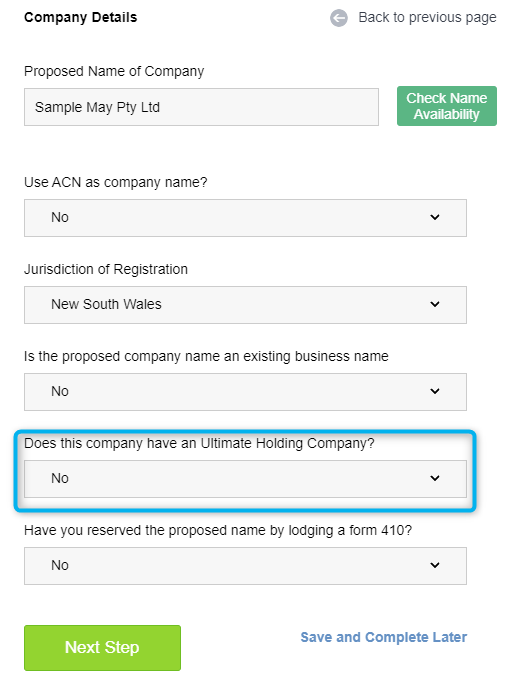This screenshot has height=683, width=506.
Task: Click the circular back arrow icon
Action: (x=338, y=18)
